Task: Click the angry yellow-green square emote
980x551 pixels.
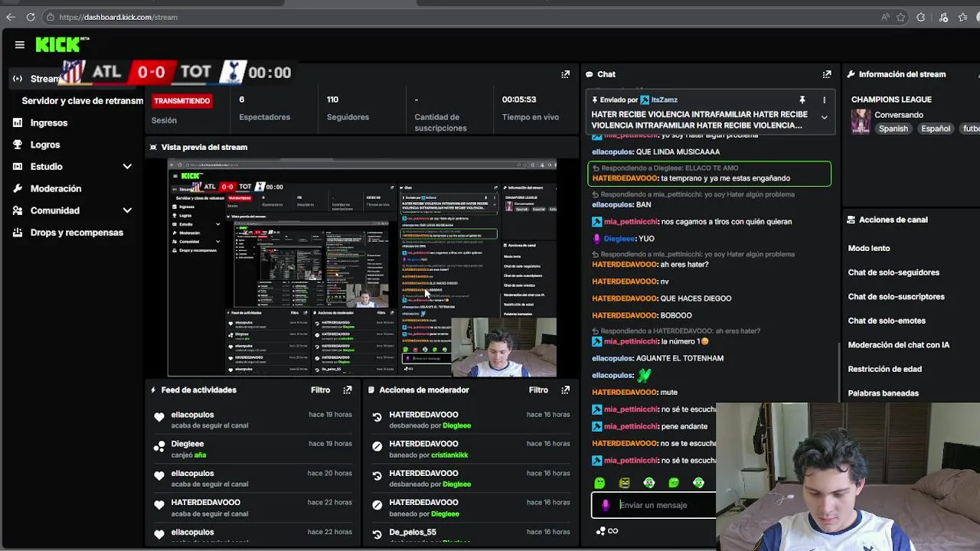Action: click(x=625, y=483)
